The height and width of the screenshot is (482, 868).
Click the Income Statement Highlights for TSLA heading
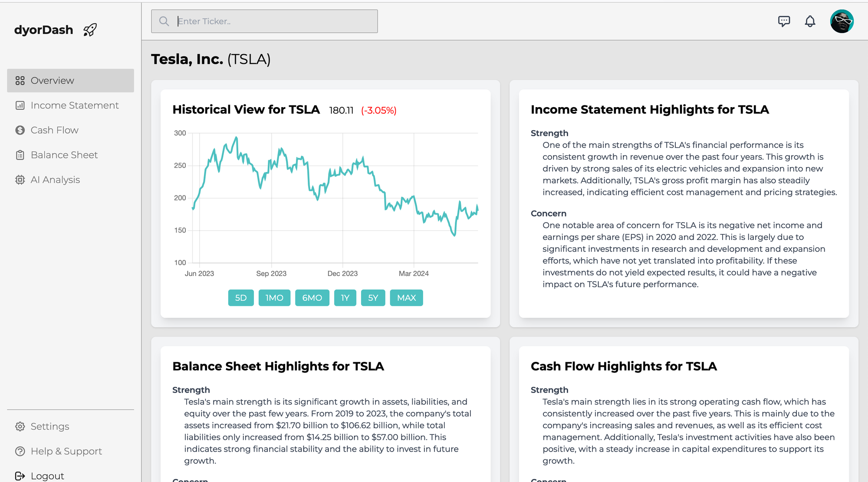click(650, 110)
